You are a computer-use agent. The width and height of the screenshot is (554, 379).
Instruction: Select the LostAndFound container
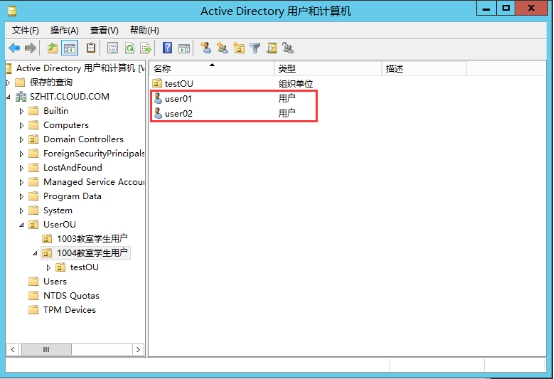[x=72, y=167]
